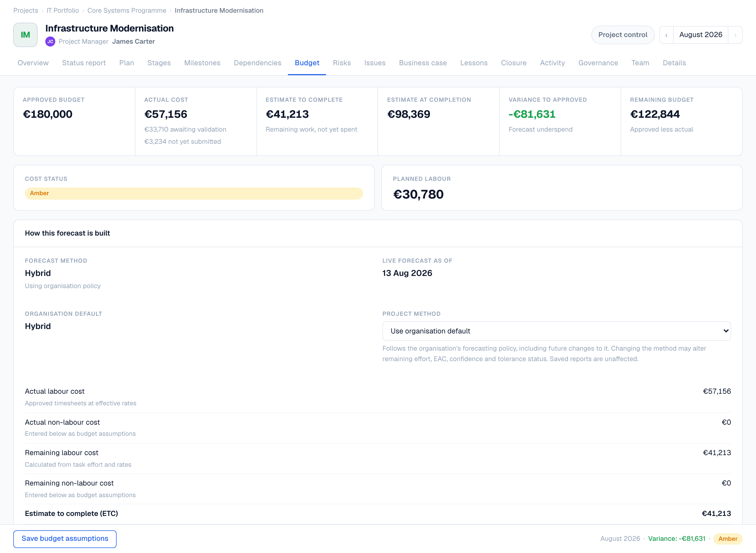Image resolution: width=756 pixels, height=553 pixels.
Task: Click "Using organisation policy" note
Action: click(62, 286)
